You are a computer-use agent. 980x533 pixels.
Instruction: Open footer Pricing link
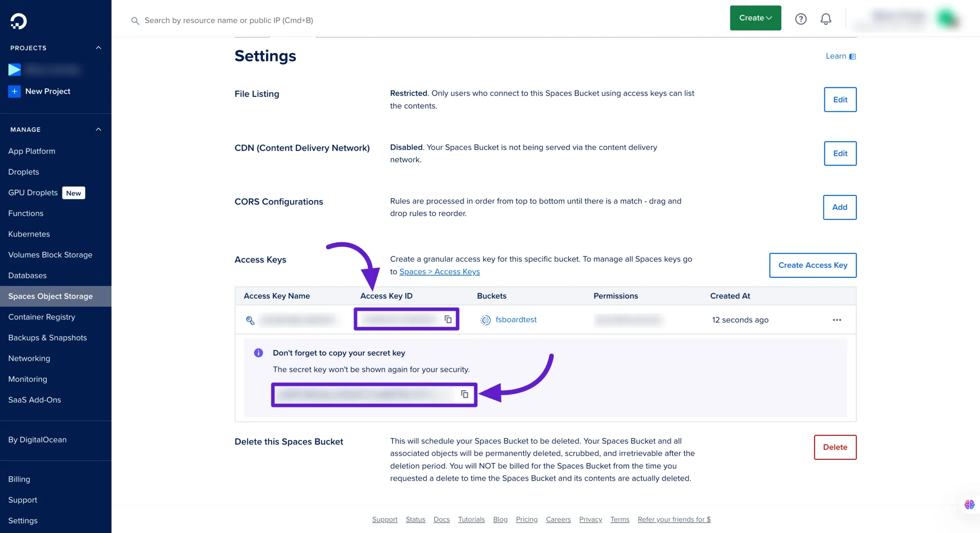(x=526, y=519)
